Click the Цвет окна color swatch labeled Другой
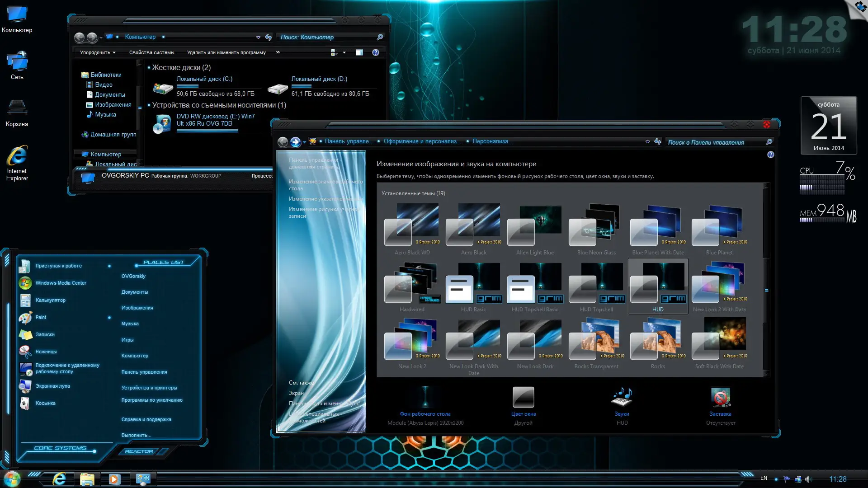 pyautogui.click(x=523, y=398)
